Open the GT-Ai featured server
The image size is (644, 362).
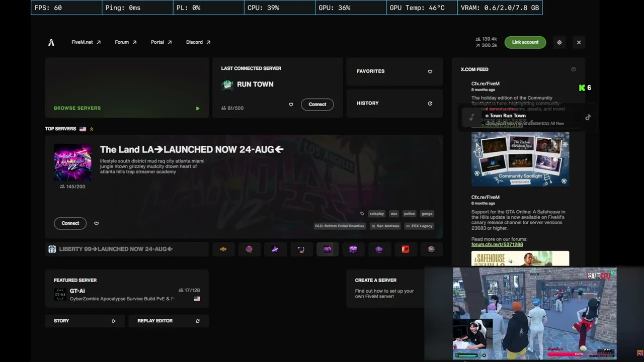(127, 288)
